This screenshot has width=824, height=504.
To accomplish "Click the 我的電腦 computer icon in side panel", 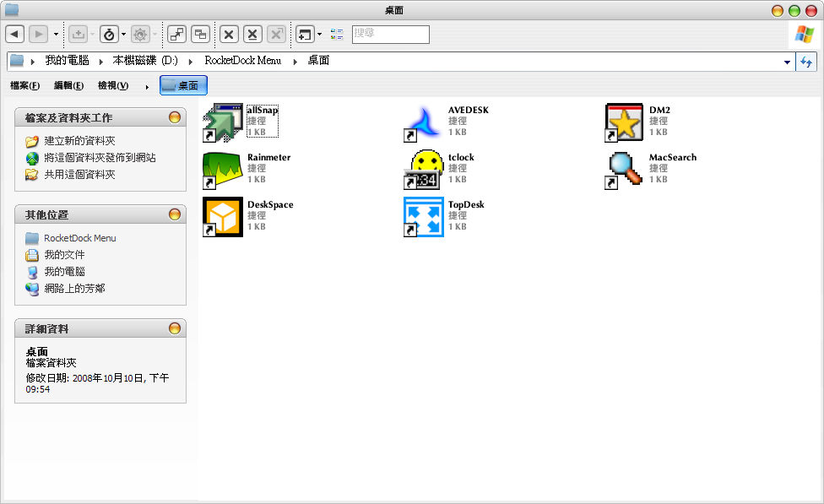I will (32, 272).
